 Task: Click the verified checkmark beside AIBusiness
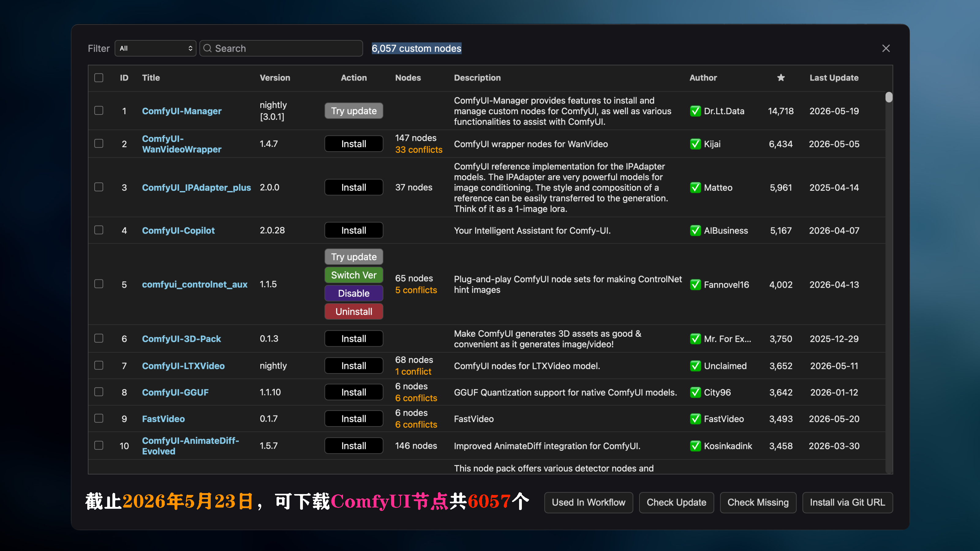pos(695,231)
